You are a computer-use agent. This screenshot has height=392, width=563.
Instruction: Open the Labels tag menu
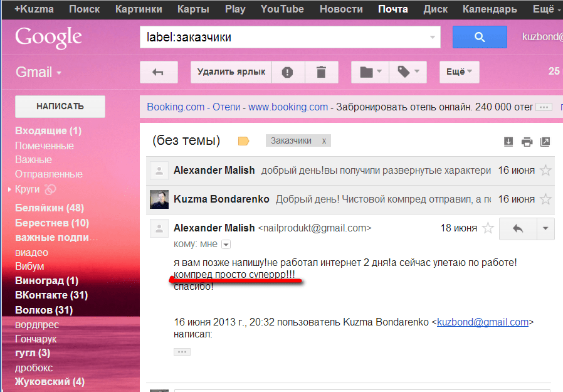(x=408, y=72)
